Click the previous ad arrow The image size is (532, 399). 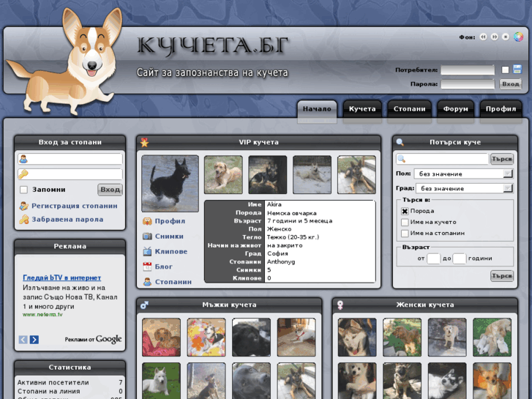coord(23,339)
